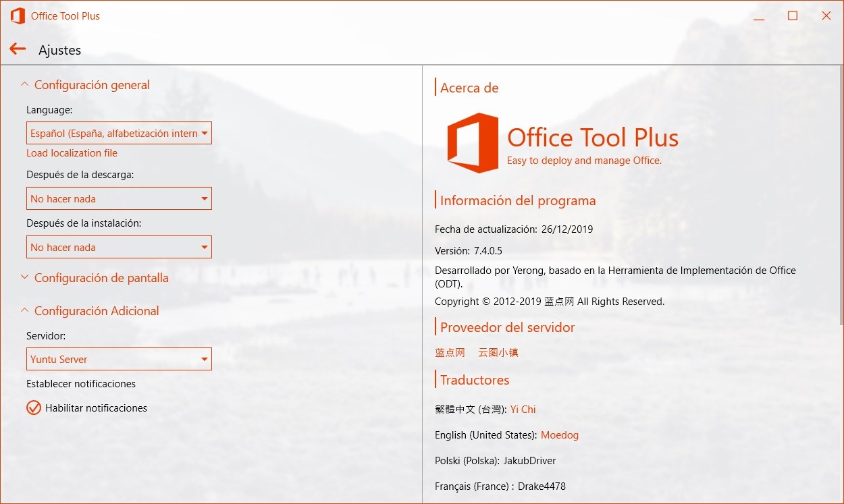Image resolution: width=844 pixels, height=504 pixels.
Task: Collapse the Configuración Adicional section
Action: 90,311
